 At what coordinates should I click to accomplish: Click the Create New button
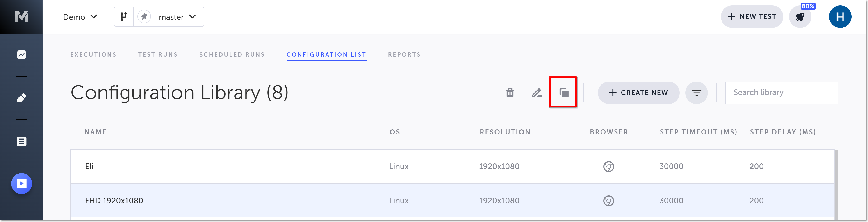point(638,93)
